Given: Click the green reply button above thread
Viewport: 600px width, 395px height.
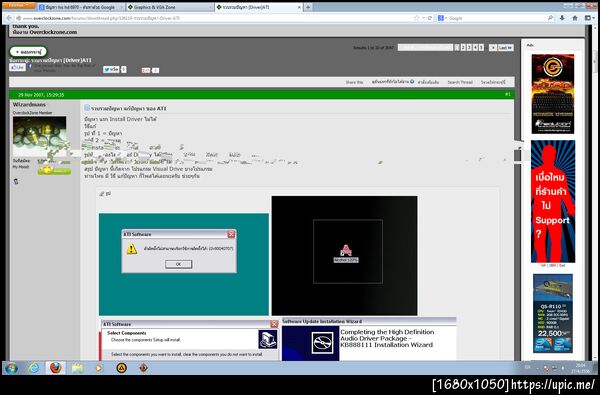Looking at the screenshot, I should tap(28, 51).
